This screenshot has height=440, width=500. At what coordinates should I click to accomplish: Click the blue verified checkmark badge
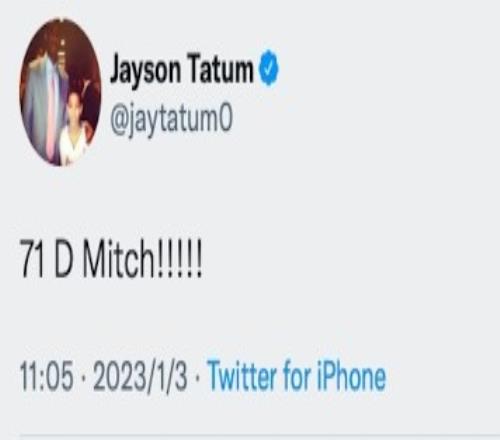(x=269, y=68)
